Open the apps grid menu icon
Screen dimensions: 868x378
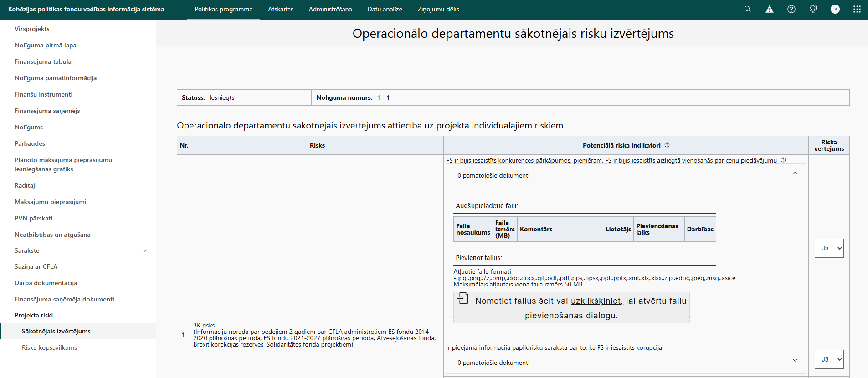coord(857,9)
